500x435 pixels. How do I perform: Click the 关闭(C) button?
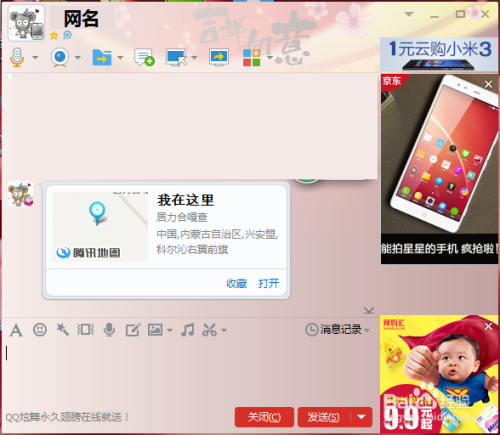pos(264,417)
